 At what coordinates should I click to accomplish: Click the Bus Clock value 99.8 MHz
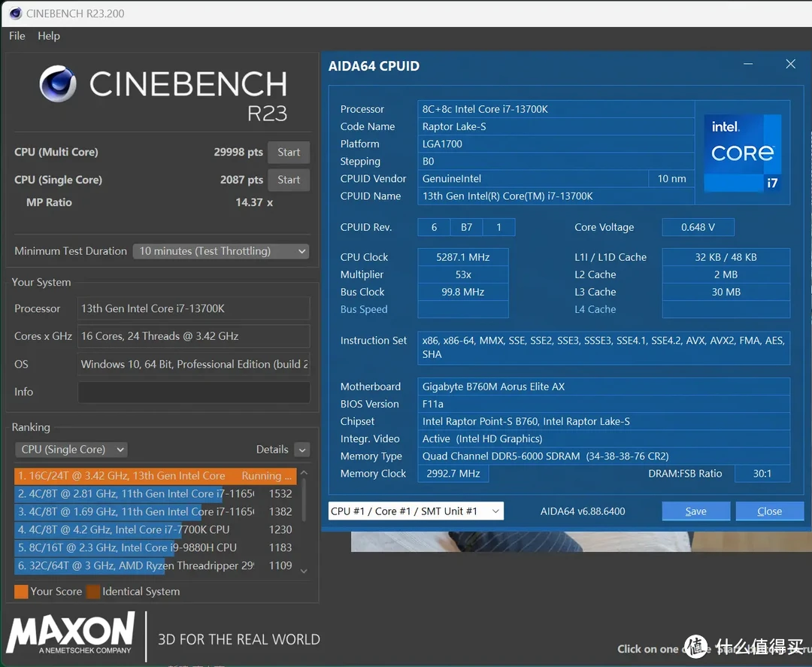(x=463, y=292)
